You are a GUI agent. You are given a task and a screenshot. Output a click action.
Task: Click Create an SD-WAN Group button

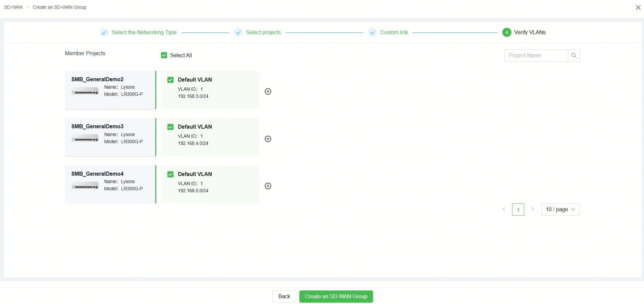pyautogui.click(x=336, y=297)
